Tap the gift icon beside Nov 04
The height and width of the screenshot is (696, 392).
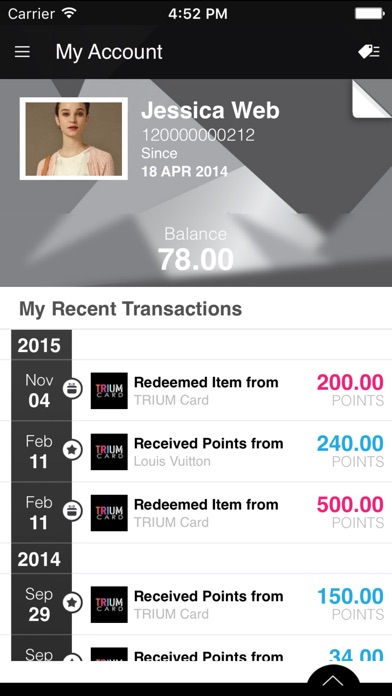coord(72,390)
